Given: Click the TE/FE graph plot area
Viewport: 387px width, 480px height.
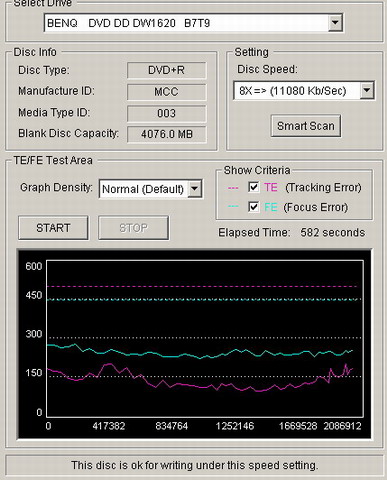Looking at the screenshot, I should 205,339.
